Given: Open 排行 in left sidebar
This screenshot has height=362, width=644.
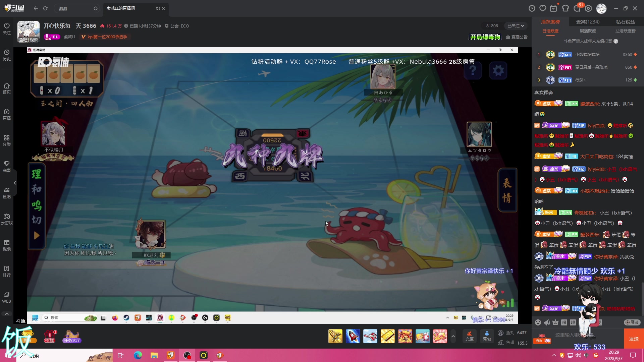Looking at the screenshot, I should click(x=7, y=271).
